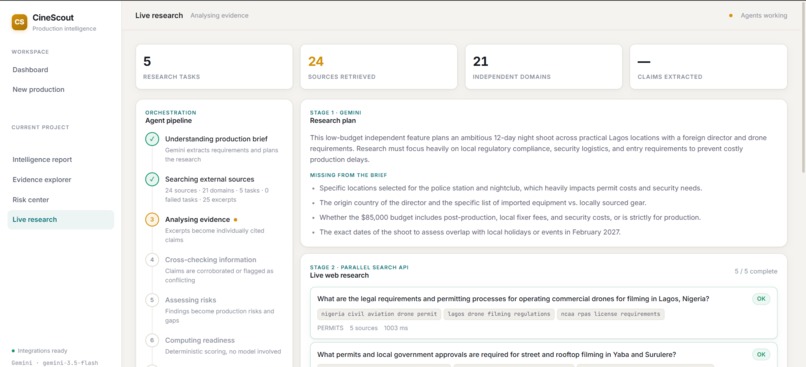
Task: Click OK badge on Yaba Surulere question
Action: [x=761, y=354]
